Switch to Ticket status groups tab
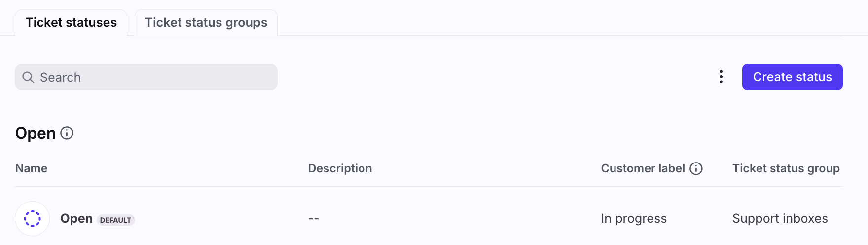Viewport: 868px width, 245px height. tap(206, 23)
